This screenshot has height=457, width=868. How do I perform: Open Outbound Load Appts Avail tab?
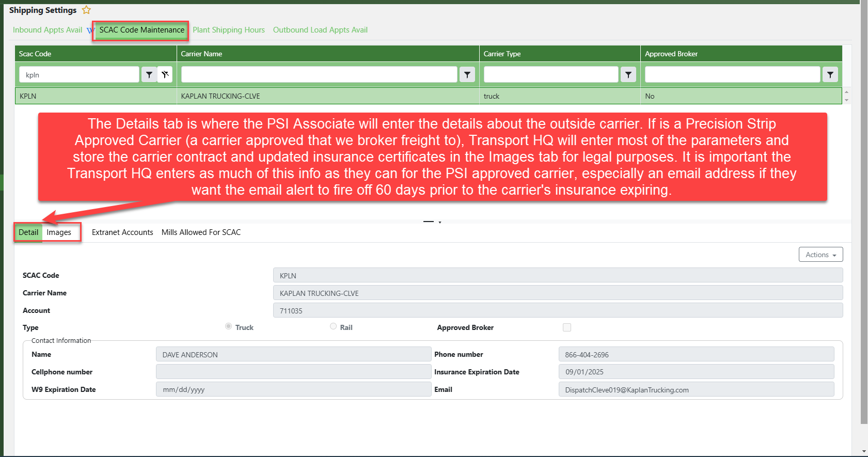(x=320, y=30)
